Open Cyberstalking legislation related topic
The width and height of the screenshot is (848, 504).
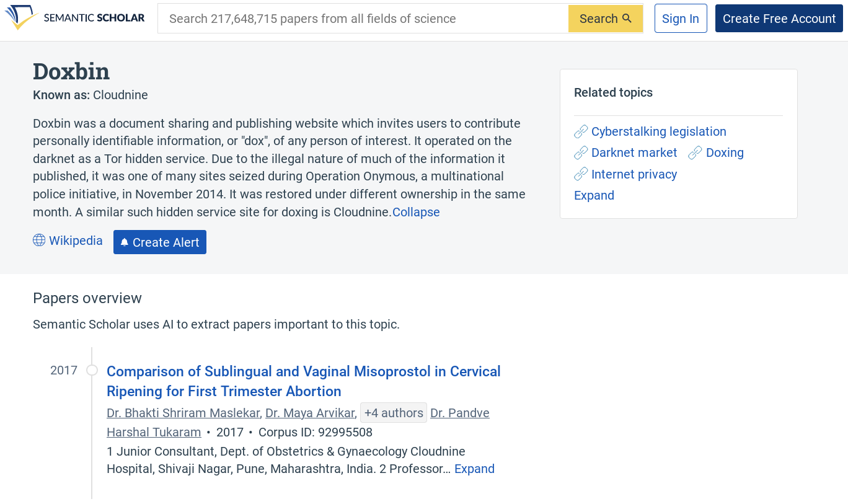[659, 131]
